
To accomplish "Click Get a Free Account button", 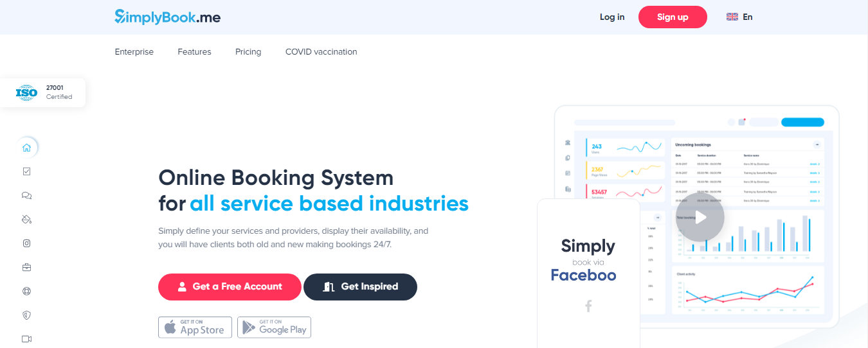I will tap(230, 287).
